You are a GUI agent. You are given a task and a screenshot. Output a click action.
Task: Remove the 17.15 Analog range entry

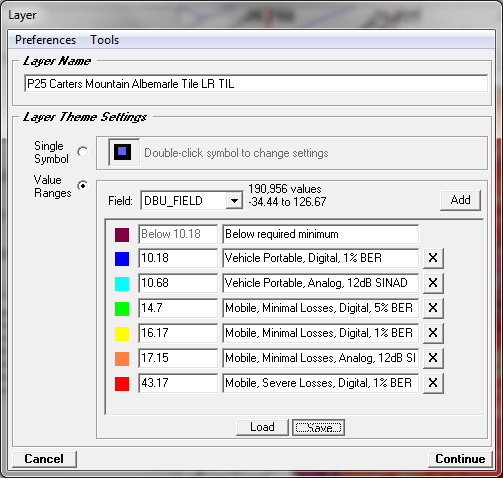tap(433, 358)
